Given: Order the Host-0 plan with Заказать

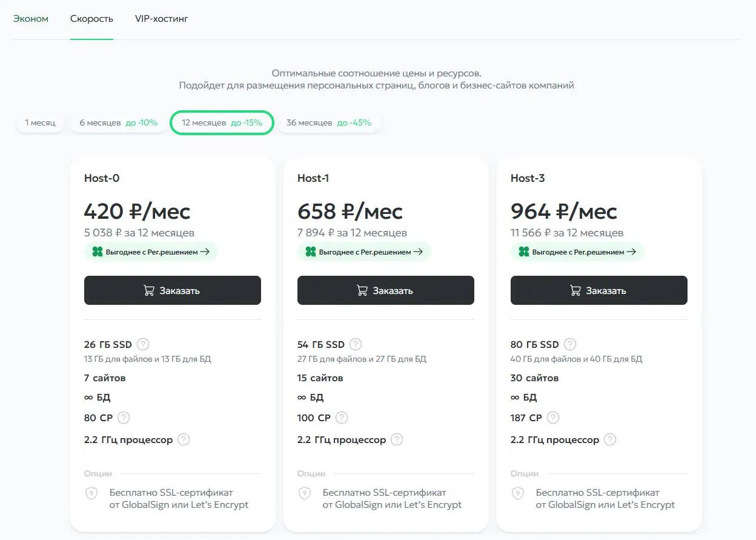Looking at the screenshot, I should click(x=173, y=290).
